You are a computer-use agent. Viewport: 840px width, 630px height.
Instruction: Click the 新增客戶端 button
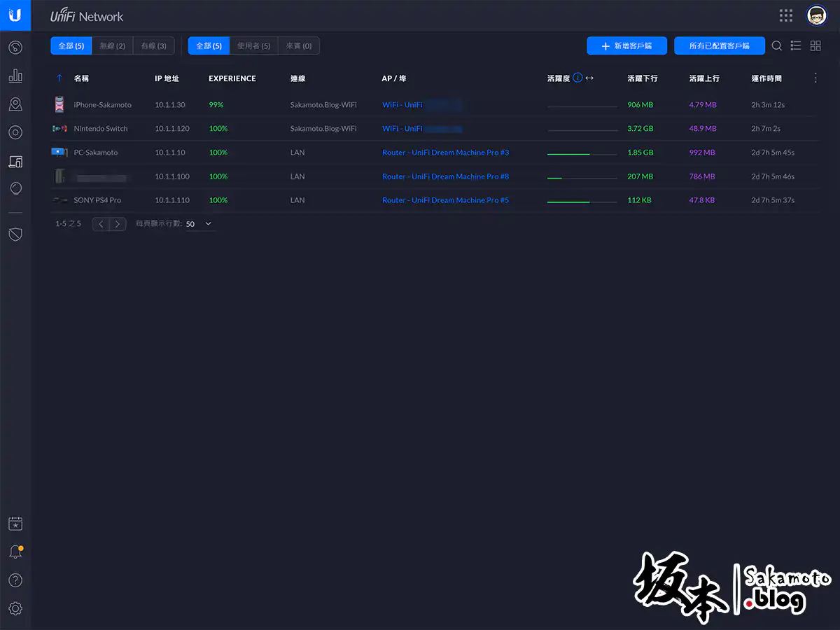(x=626, y=45)
